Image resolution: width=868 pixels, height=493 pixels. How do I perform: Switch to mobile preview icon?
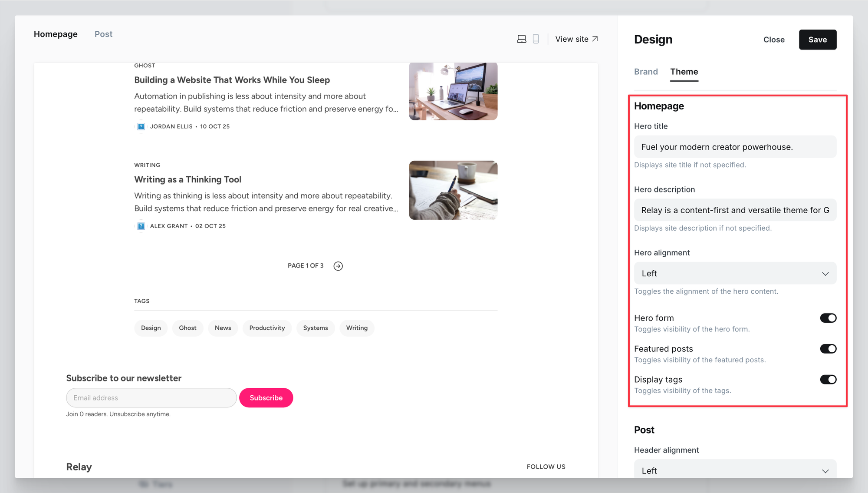(x=536, y=39)
